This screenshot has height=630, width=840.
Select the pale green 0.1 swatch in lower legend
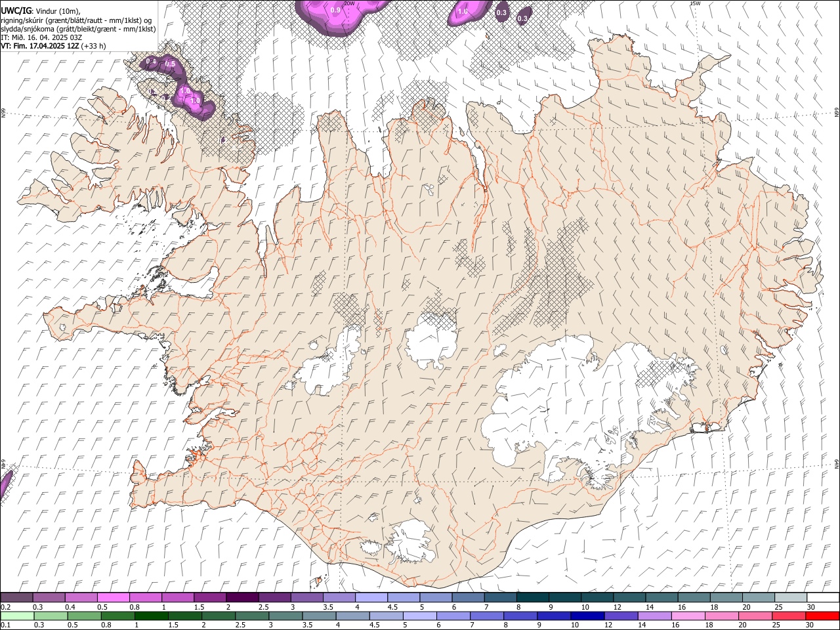[x=17, y=616]
